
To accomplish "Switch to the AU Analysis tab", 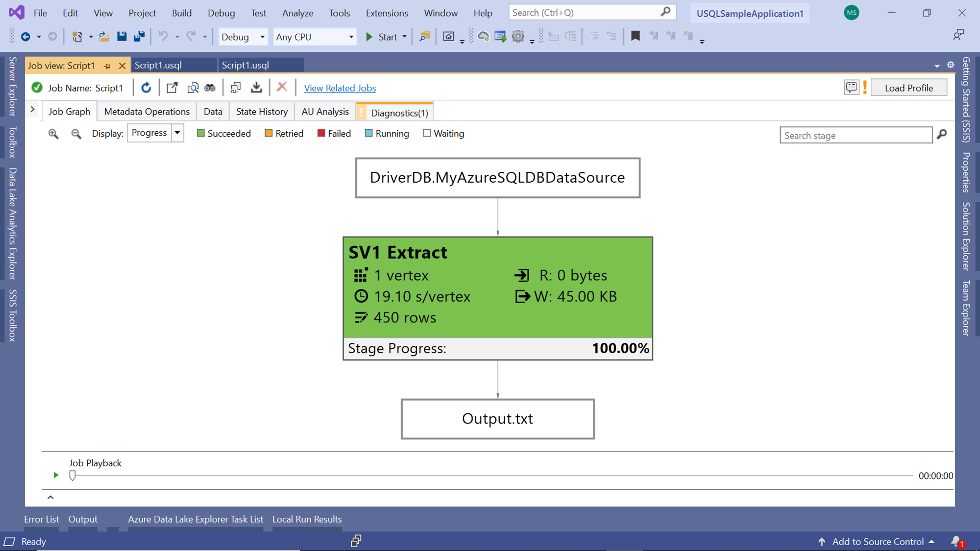I will pos(325,112).
